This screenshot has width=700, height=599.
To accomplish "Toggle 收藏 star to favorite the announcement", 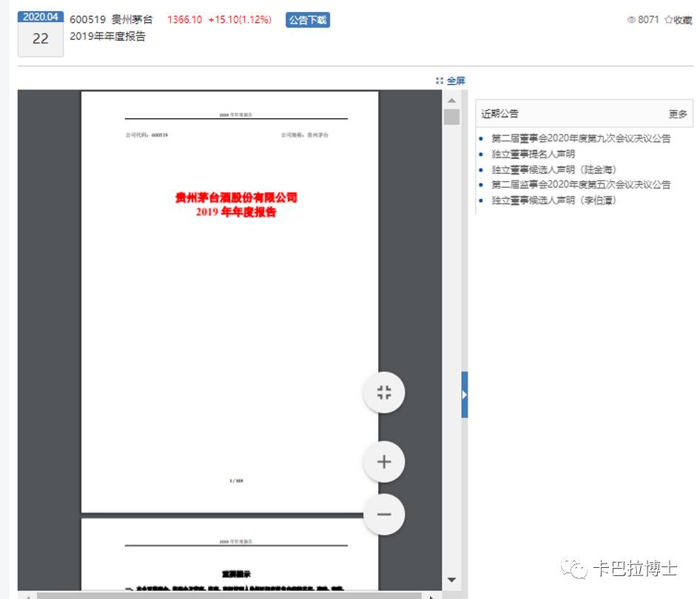I will click(x=676, y=20).
